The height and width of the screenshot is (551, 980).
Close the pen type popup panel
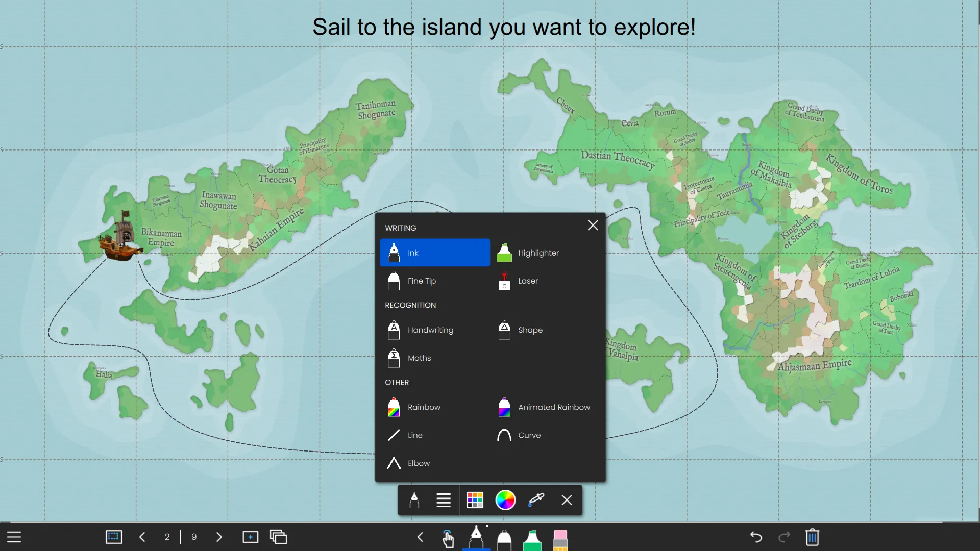coord(593,225)
